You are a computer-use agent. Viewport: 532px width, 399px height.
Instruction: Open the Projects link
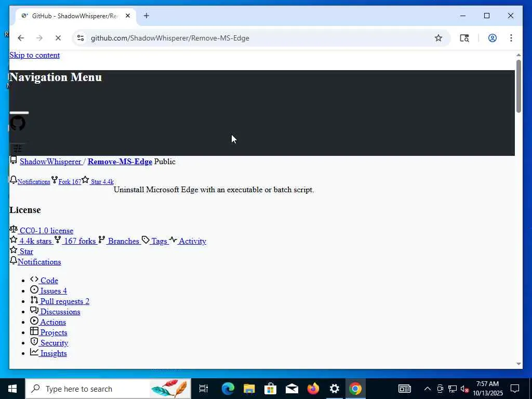click(x=54, y=332)
